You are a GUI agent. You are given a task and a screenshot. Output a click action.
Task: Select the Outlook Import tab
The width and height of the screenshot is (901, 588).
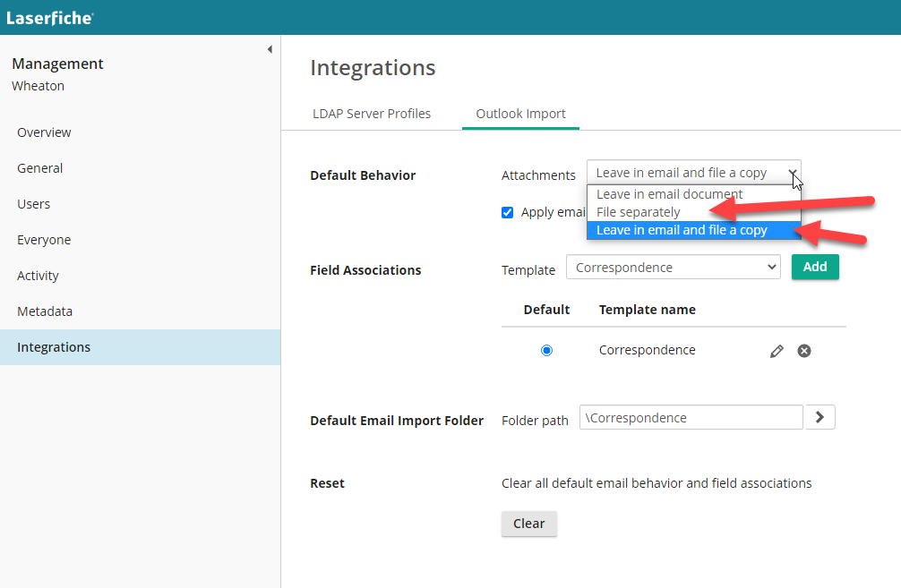520,114
